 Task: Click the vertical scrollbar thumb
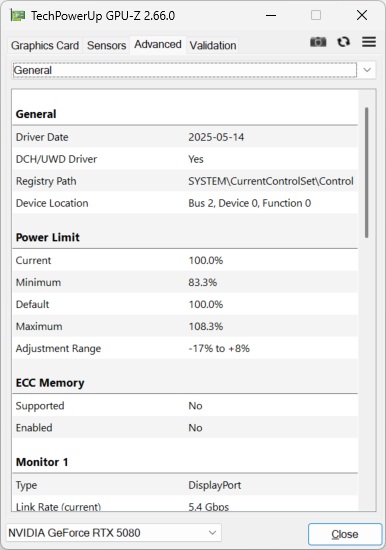point(366,173)
